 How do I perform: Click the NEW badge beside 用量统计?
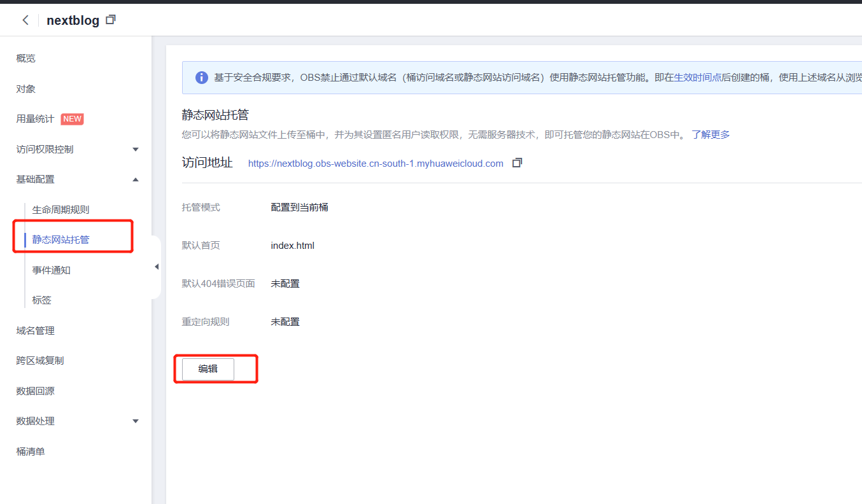(72, 119)
